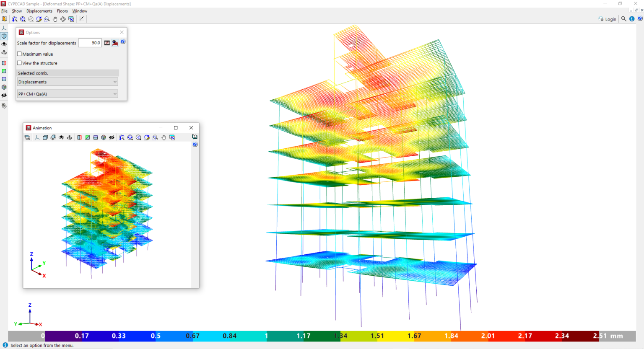This screenshot has height=349, width=644.
Task: Enable the Maximum value checkbox
Action: click(x=19, y=54)
